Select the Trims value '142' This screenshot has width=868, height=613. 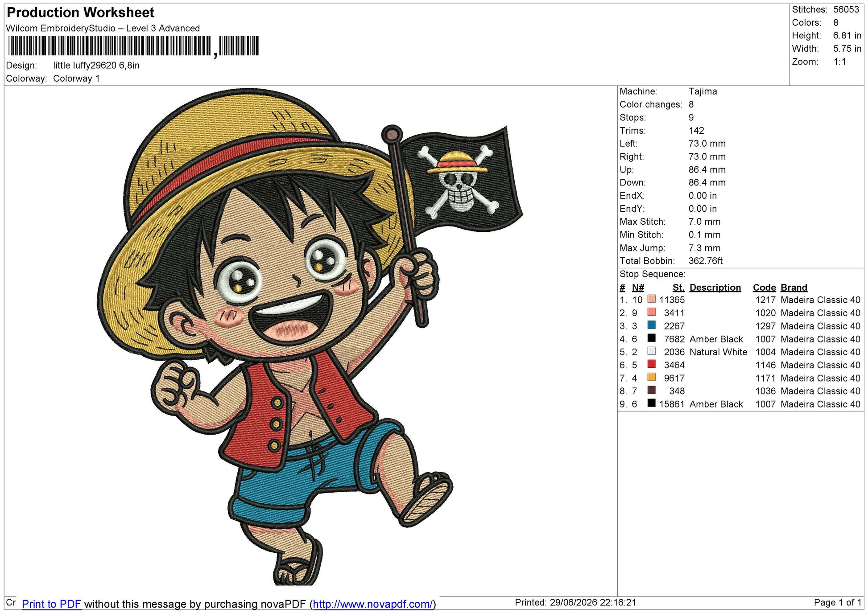[696, 131]
